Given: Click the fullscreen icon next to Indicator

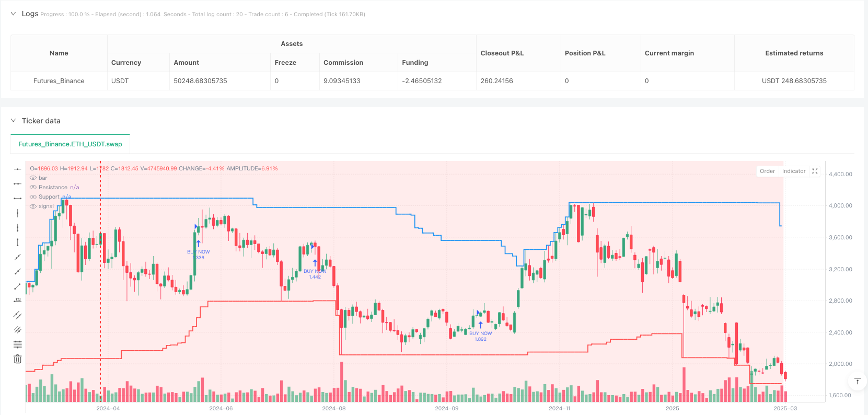Looking at the screenshot, I should pos(815,171).
